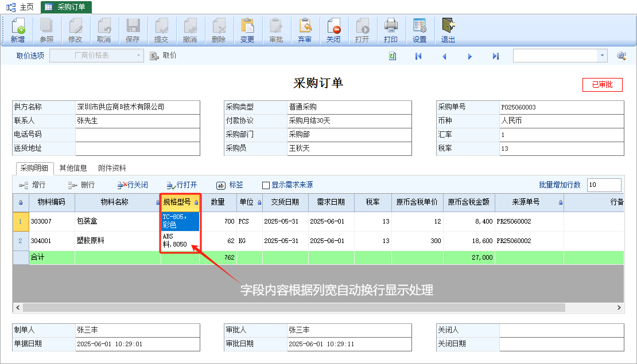Switch to the 主页 tab

(20, 7)
